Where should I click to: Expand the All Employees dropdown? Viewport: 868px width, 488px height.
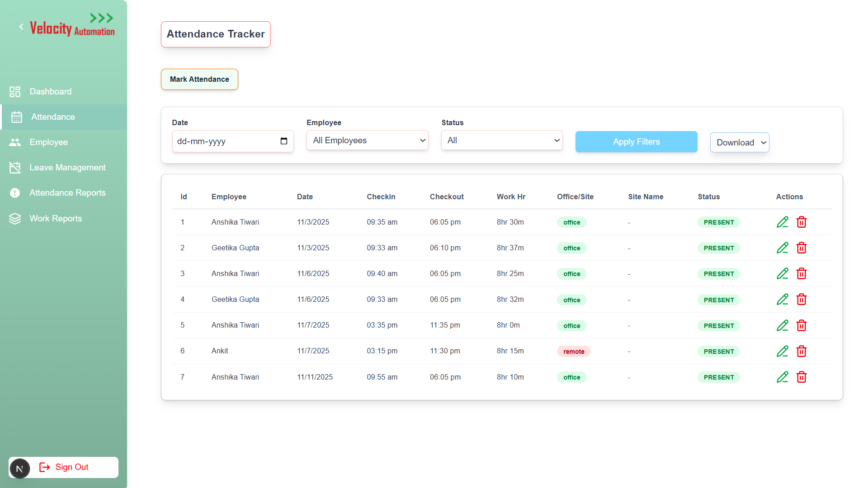coord(367,141)
